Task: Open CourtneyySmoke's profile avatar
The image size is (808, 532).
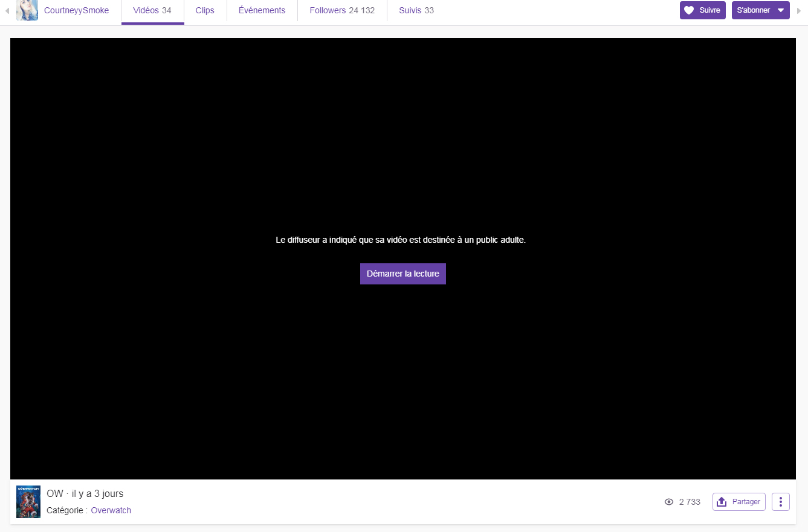Action: point(27,10)
